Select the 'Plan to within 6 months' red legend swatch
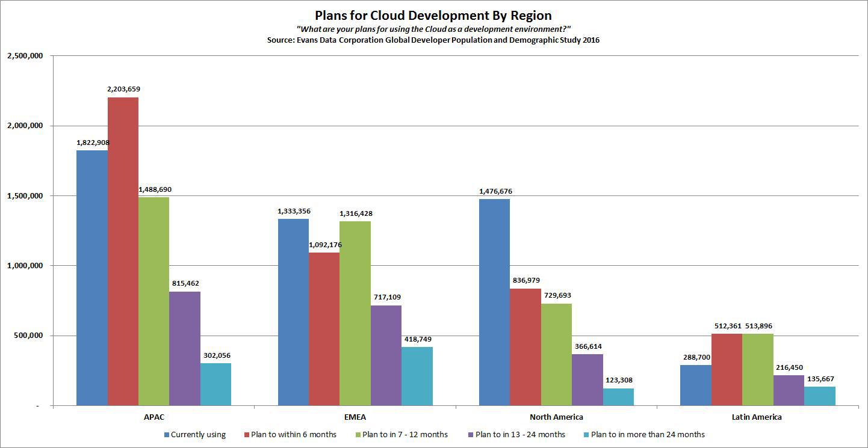868x448 pixels. point(246,434)
